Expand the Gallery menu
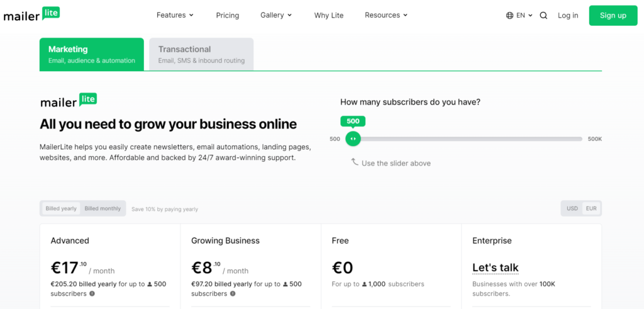The height and width of the screenshot is (309, 644). (276, 15)
